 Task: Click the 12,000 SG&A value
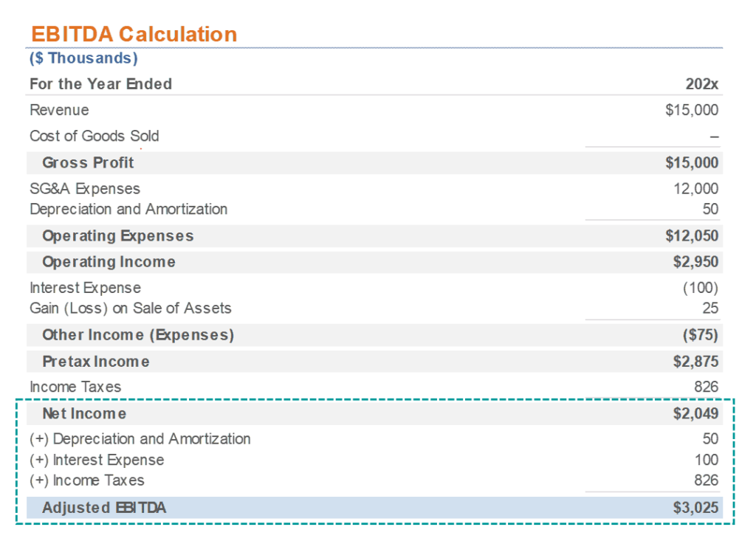695,189
